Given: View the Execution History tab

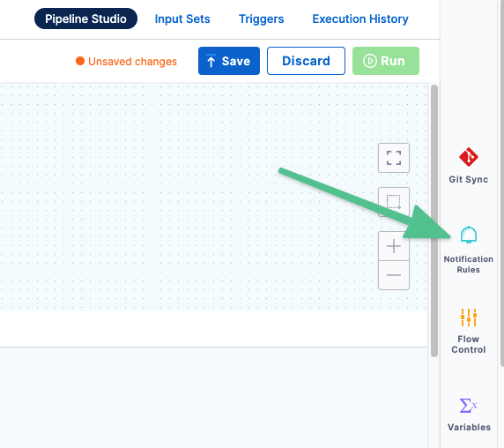Looking at the screenshot, I should 360,19.
